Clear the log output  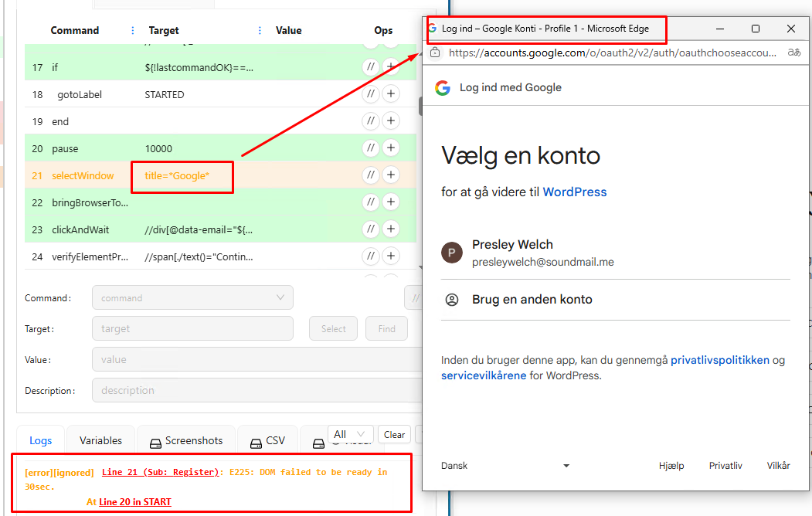pyautogui.click(x=394, y=434)
